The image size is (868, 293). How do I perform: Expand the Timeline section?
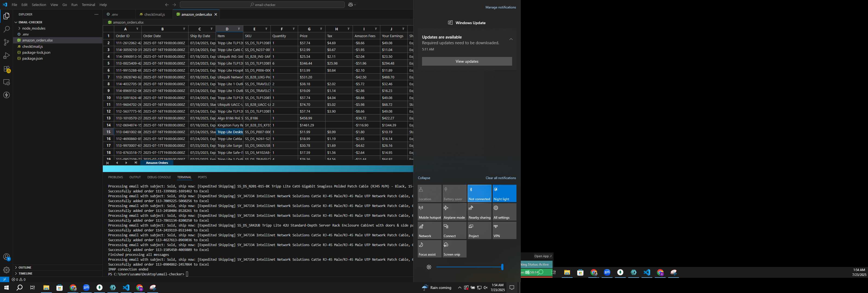click(x=25, y=273)
